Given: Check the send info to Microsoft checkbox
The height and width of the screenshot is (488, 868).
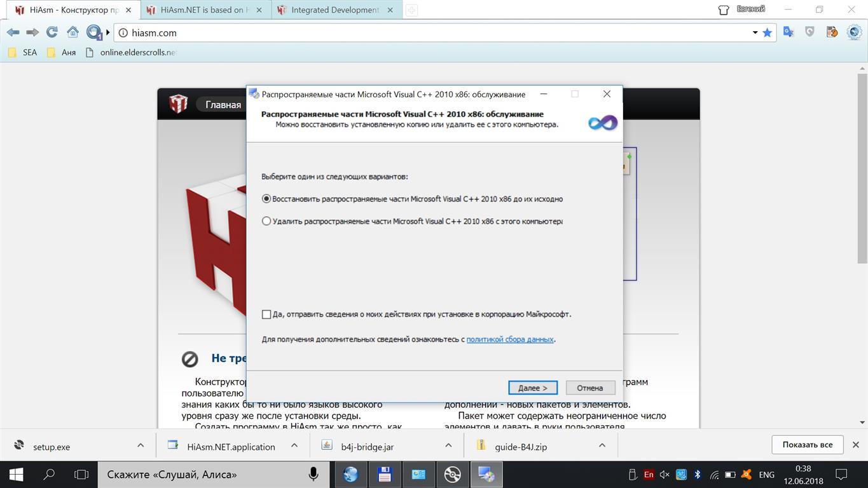Looking at the screenshot, I should 266,314.
